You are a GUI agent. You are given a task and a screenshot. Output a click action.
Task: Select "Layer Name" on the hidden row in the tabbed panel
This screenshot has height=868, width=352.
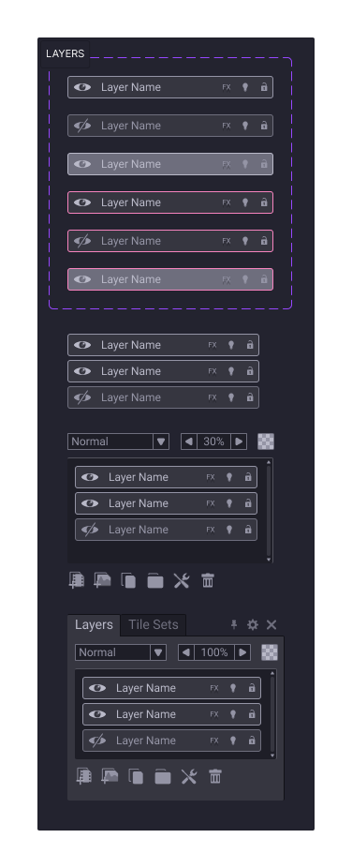point(146,741)
